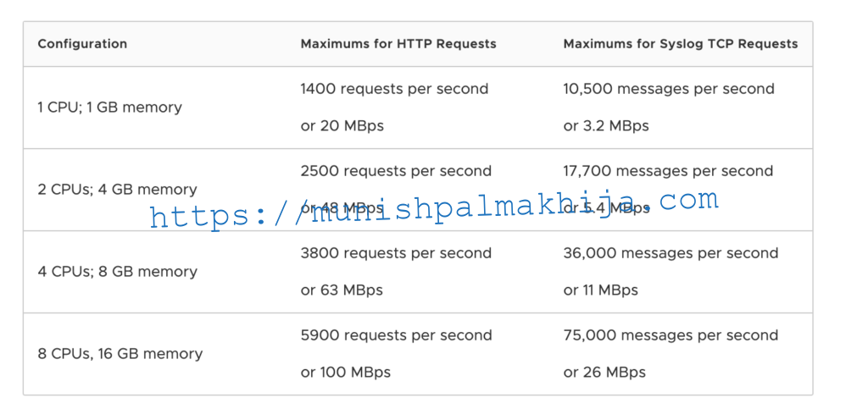Click the Maximums for HTTP Requests header
Image resolution: width=868 pixels, height=420 pixels.
398,44
